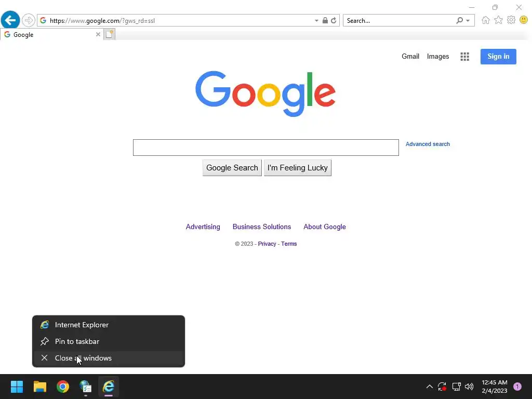Open Favorites with the star icon

coord(498,20)
